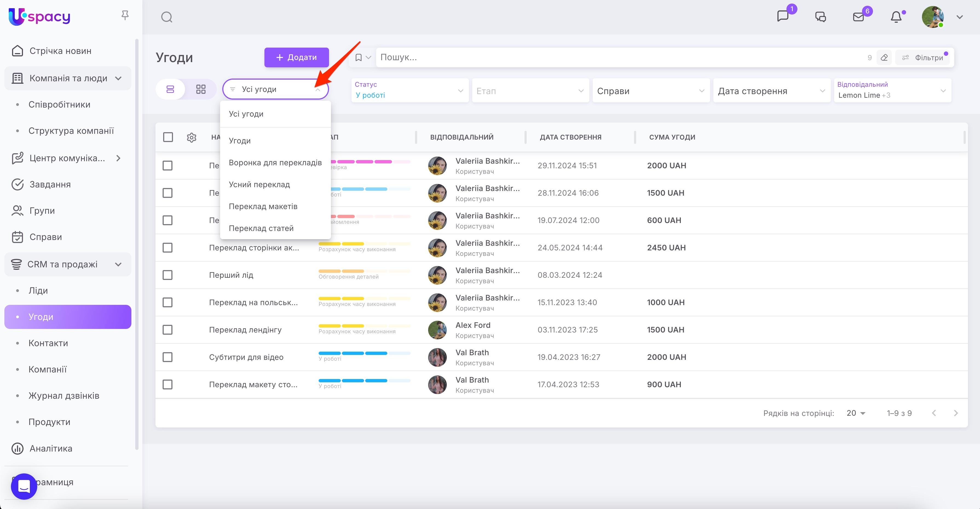The height and width of the screenshot is (509, 980).
Task: Pin the sidebar with pushpin icon
Action: click(125, 16)
